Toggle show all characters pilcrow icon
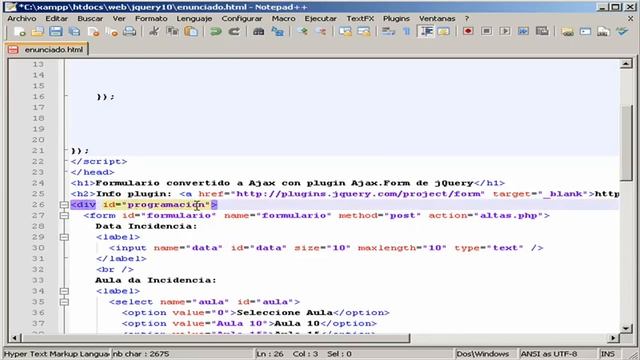This screenshot has width=640, height=360. [x=407, y=31]
